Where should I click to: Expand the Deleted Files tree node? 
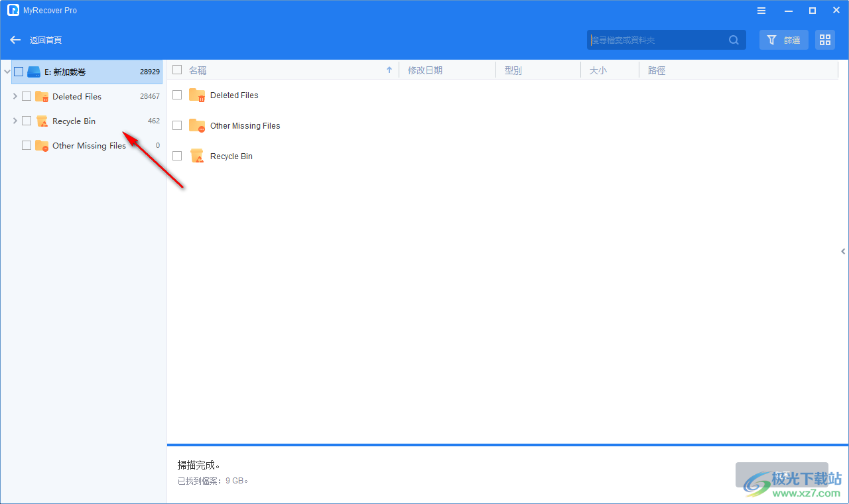coord(15,95)
